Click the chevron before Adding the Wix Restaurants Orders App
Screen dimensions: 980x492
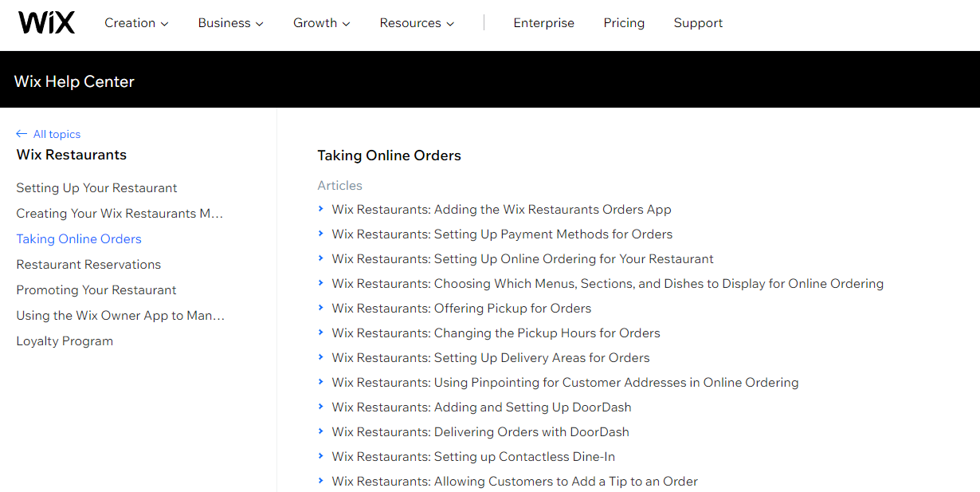321,209
